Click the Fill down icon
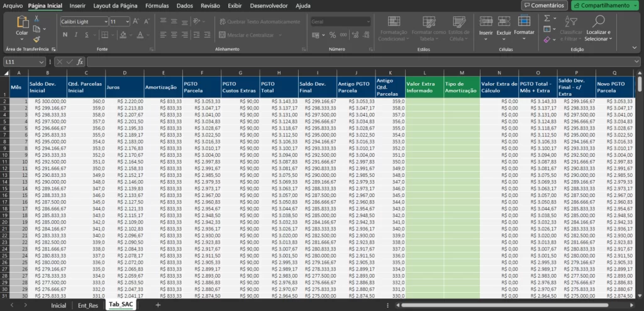The height and width of the screenshot is (311, 644). 547,29
